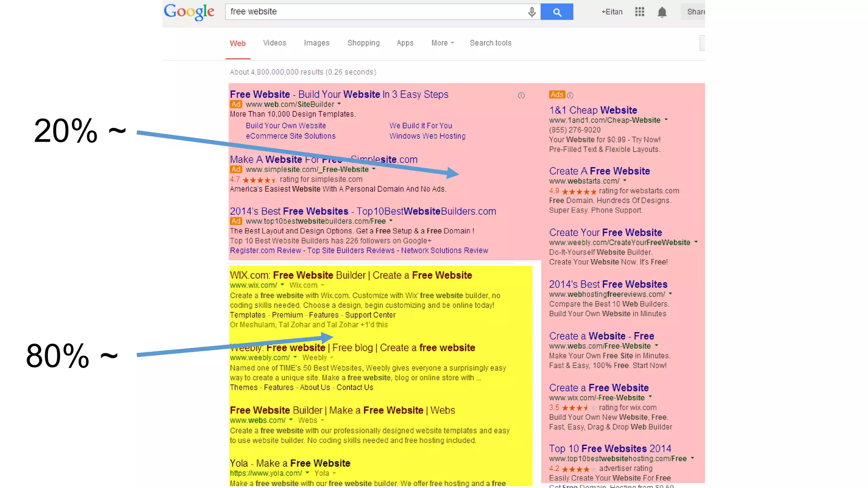
Task: Click the +Eitan profile link
Action: pos(612,12)
